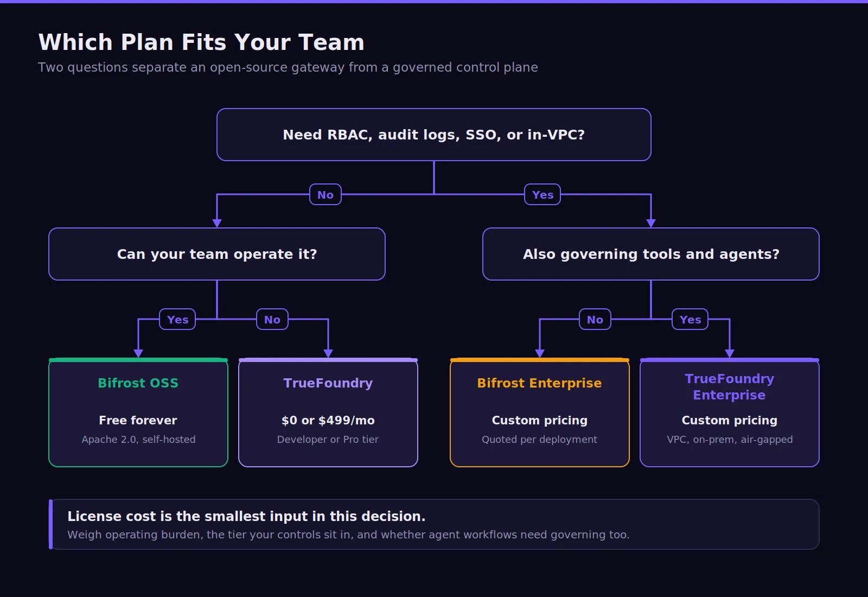
Task: Click 'Custom pricing' in the Bifrost Enterprise card
Action: point(540,421)
